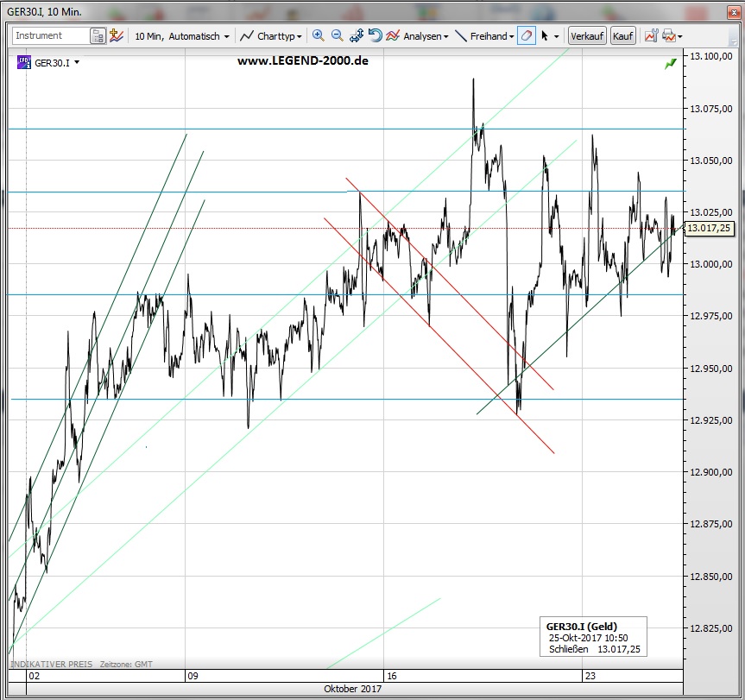Click the 13.100,00 price axis label

[x=710, y=56]
